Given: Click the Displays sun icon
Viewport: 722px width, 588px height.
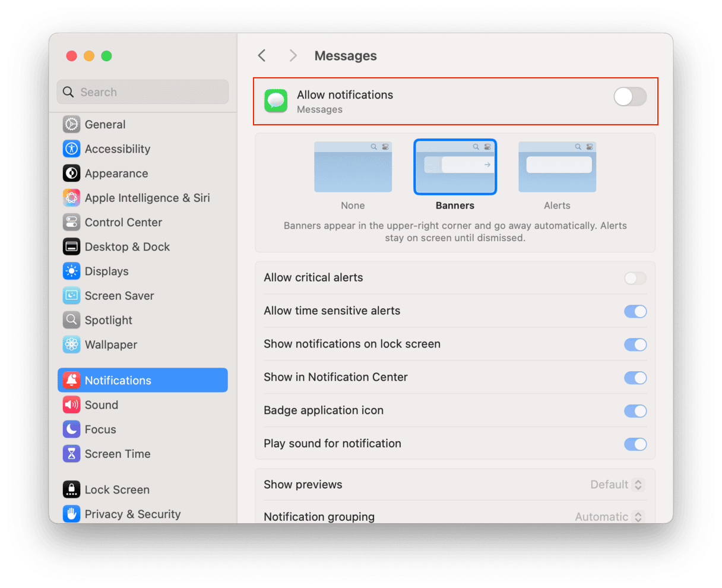Looking at the screenshot, I should 71,271.
